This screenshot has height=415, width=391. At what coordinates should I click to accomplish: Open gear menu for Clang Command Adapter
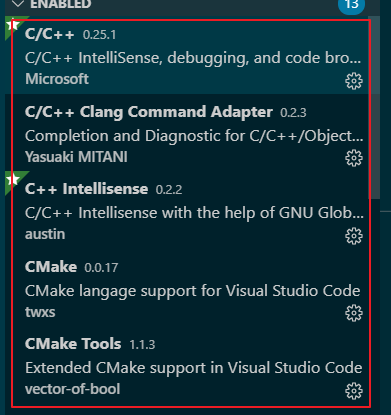point(354,158)
